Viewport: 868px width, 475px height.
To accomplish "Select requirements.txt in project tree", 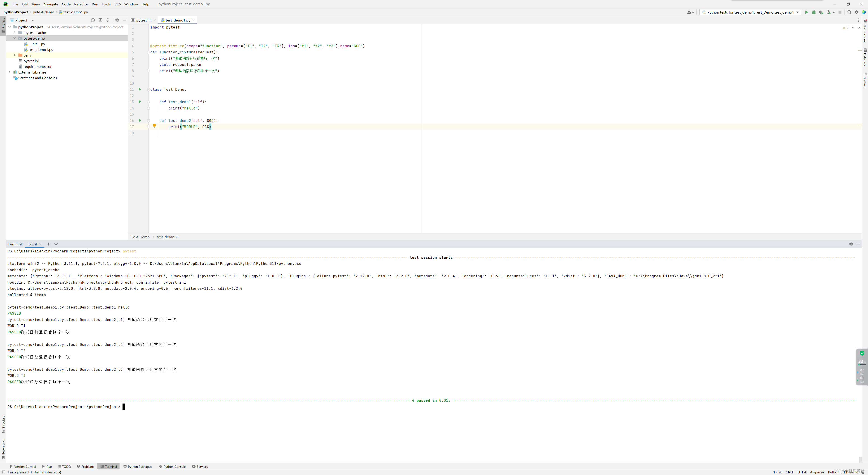I will [x=37, y=67].
